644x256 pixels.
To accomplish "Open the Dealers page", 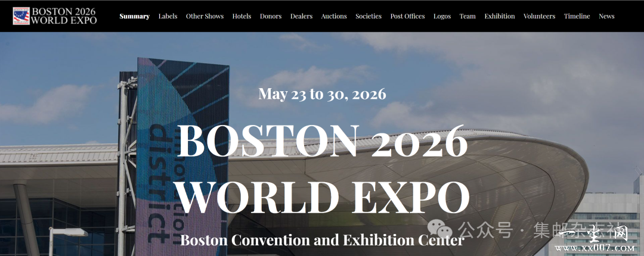I will [x=301, y=16].
